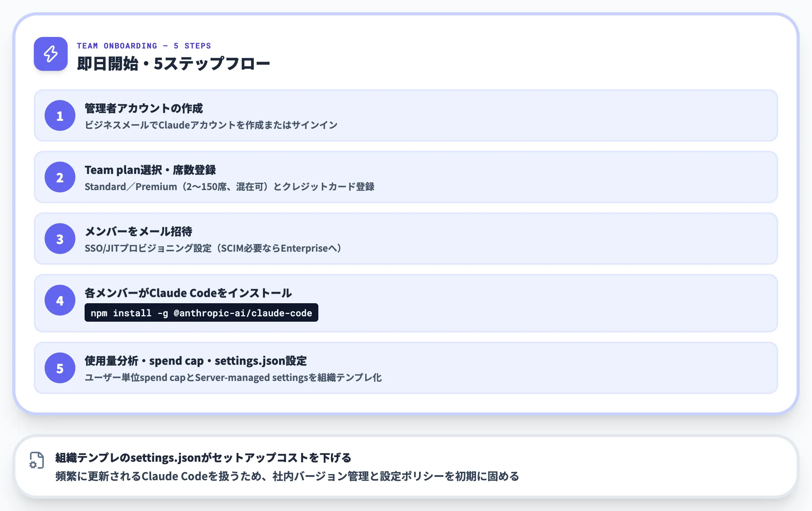Screen dimensions: 812x511
Task: Select the step 4 number circle
Action: pos(60,300)
